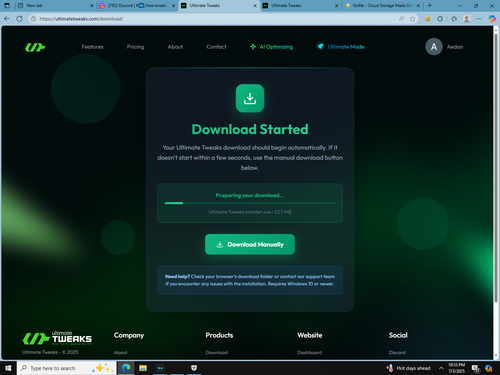Image resolution: width=500 pixels, height=375 pixels.
Task: Open Copilot icon in browser toolbar
Action: [x=492, y=19]
